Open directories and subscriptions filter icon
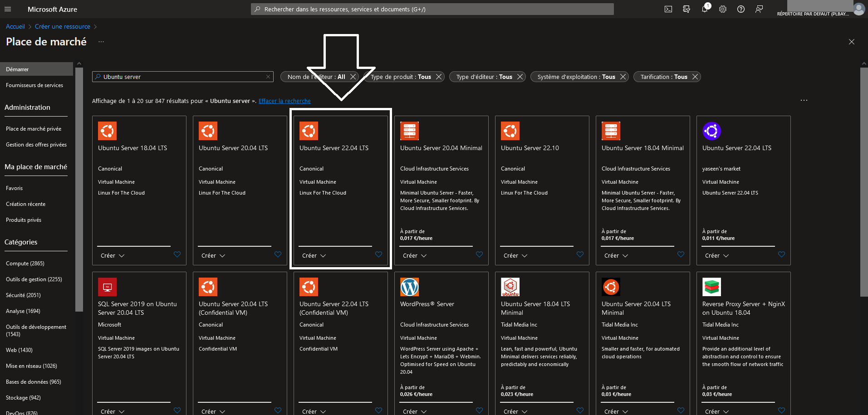 (x=687, y=9)
